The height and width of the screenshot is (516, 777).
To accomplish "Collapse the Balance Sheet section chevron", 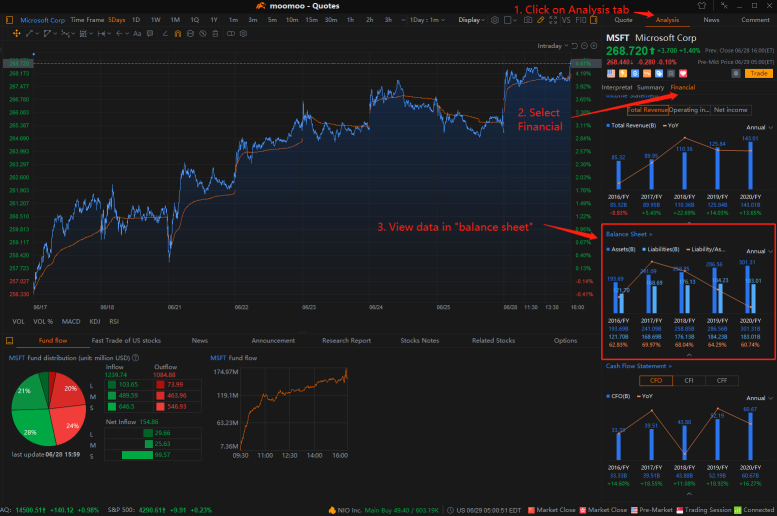I will point(689,355).
